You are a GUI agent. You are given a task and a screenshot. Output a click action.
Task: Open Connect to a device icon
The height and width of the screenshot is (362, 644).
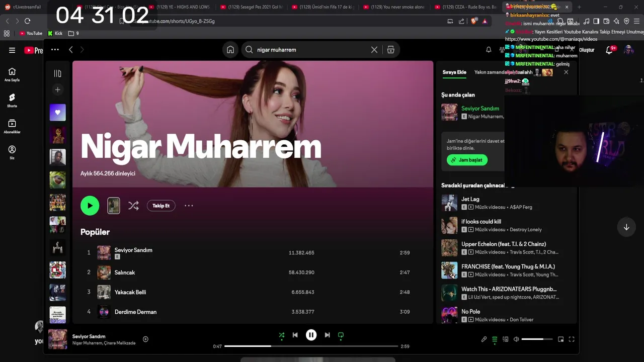(x=506, y=339)
